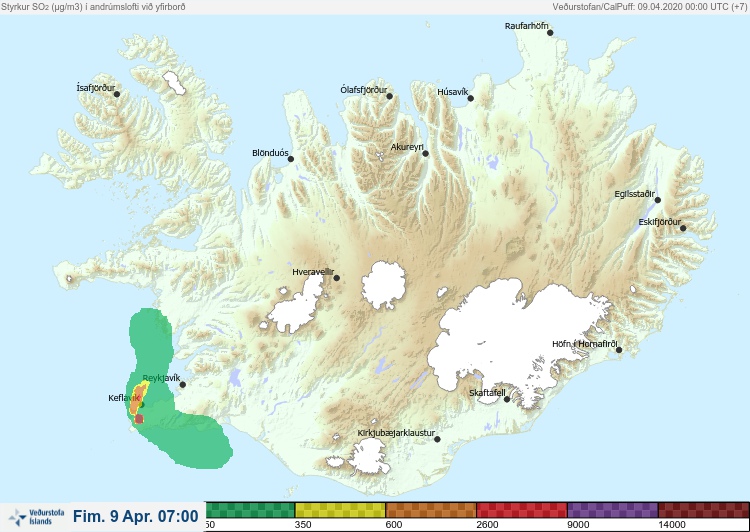The width and height of the screenshot is (750, 532).
Task: Click the 2600 legend value
Action: 487,525
